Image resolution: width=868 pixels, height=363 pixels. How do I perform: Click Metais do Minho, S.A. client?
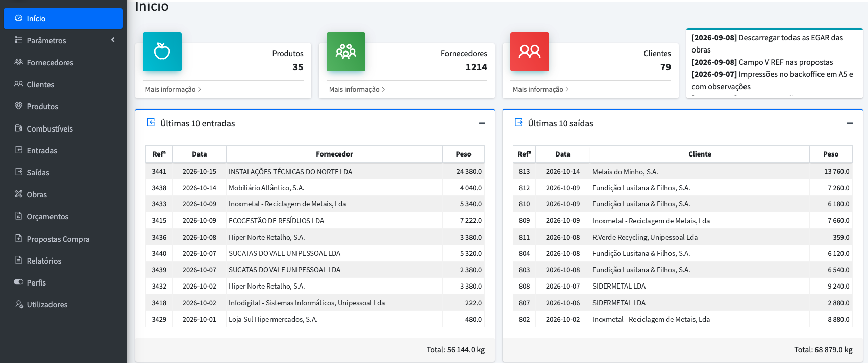coord(625,172)
